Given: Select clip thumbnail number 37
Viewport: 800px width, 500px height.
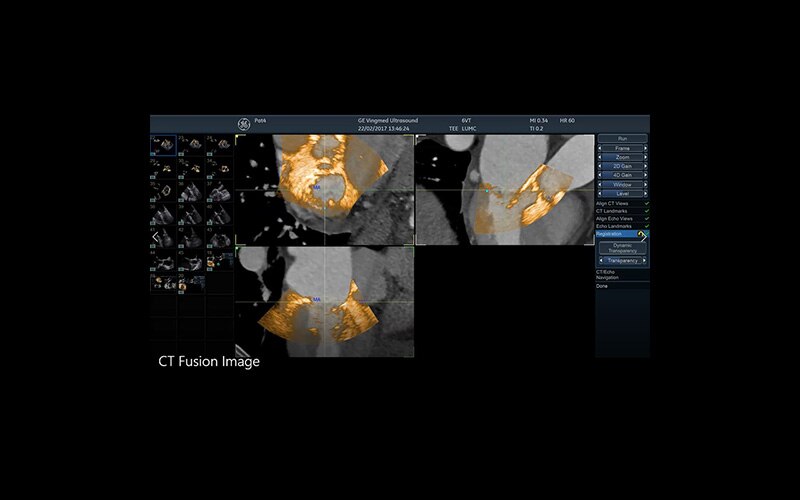Looking at the screenshot, I should pos(219,191).
